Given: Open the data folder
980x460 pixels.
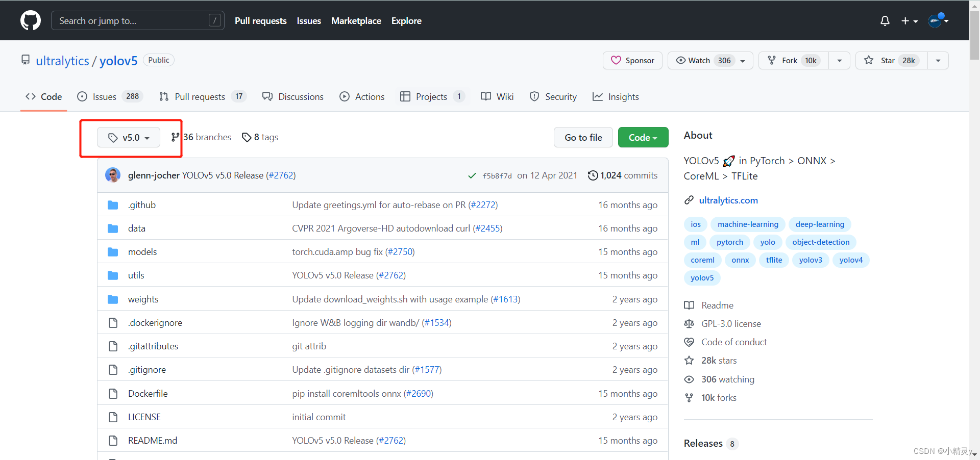Looking at the screenshot, I should 137,228.
